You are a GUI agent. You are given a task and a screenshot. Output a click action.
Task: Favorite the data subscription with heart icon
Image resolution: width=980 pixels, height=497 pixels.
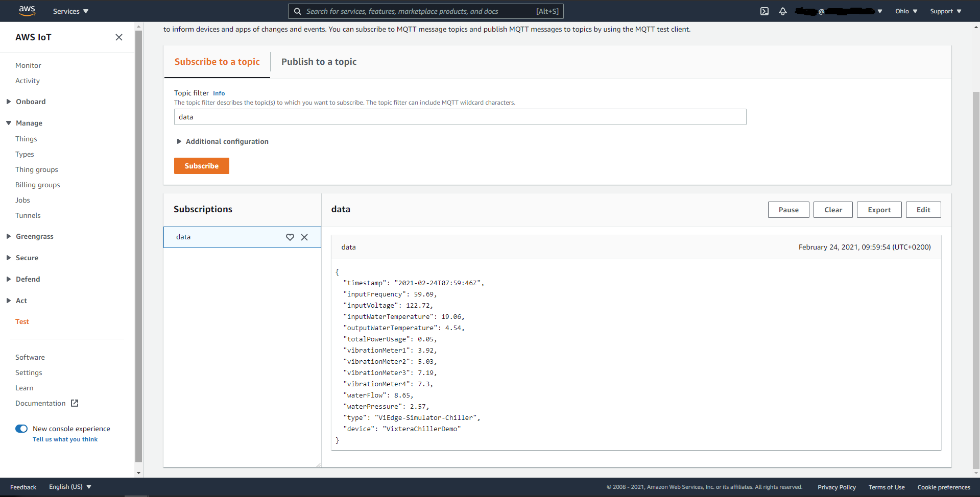pos(290,237)
